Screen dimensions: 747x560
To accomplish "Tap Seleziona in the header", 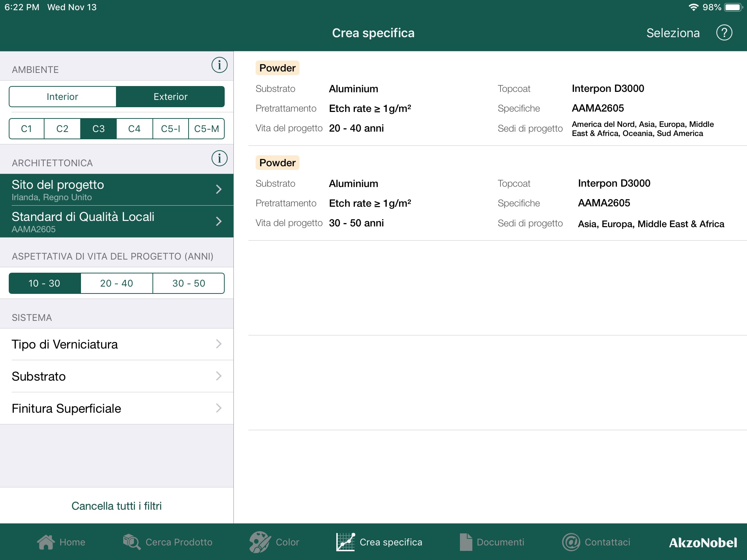I will 673,33.
